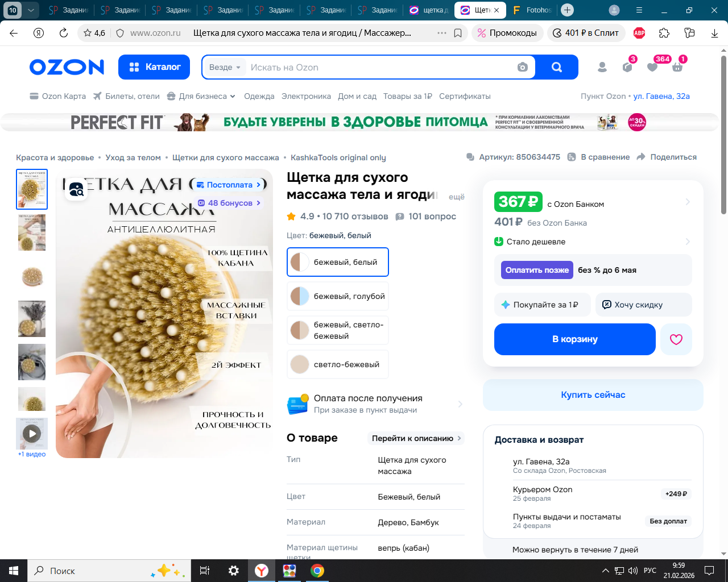Click the profile user icon

click(x=602, y=67)
